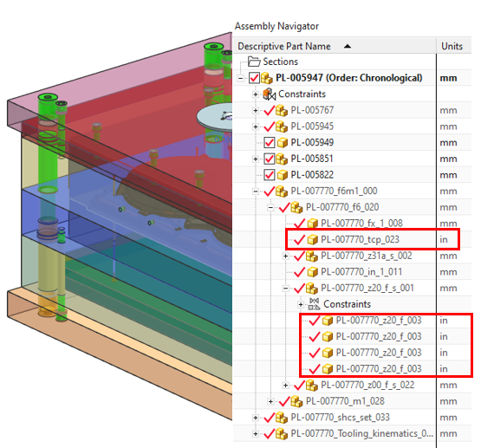Click the PL-007770_f6_020 assembly icon
Screen dimensions: 481x448
click(296, 207)
